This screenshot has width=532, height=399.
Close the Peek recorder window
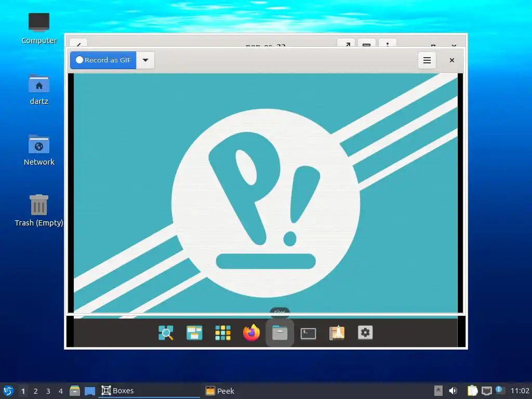click(451, 60)
